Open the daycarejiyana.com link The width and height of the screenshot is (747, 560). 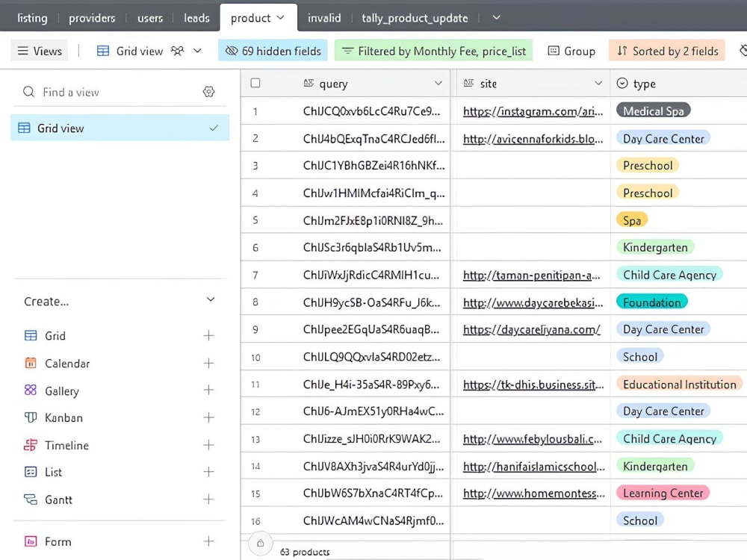pyautogui.click(x=532, y=329)
